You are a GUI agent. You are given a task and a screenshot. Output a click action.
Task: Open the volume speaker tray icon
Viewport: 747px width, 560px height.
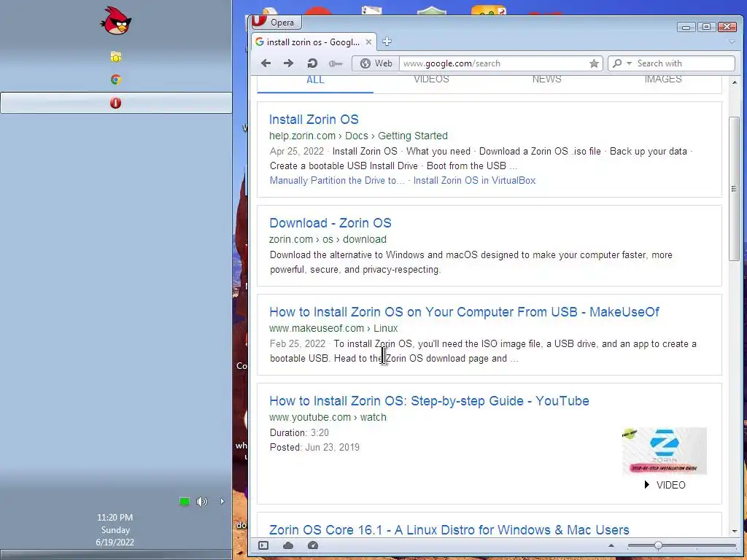[x=202, y=502]
